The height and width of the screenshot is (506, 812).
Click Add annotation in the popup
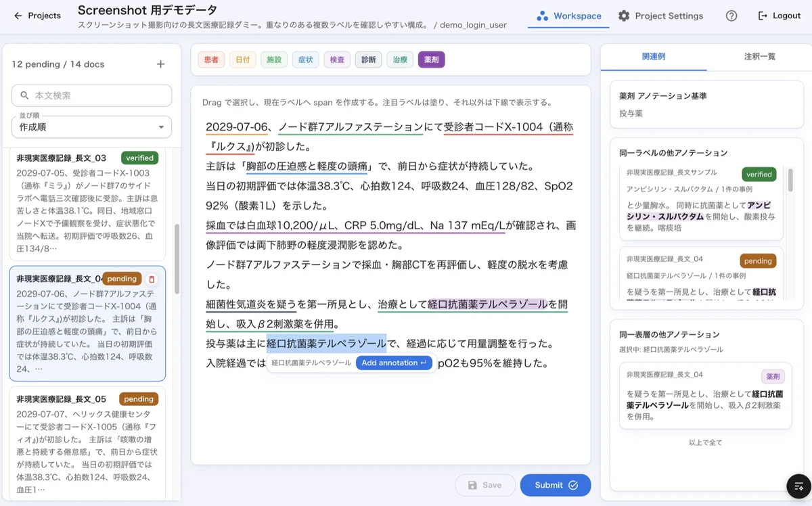(x=394, y=363)
